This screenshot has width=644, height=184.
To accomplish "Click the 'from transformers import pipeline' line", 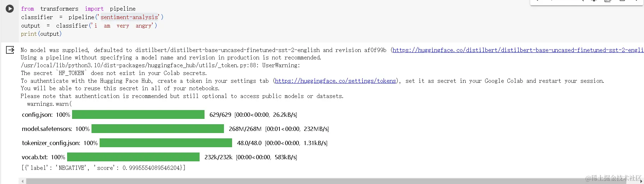I will (78, 9).
